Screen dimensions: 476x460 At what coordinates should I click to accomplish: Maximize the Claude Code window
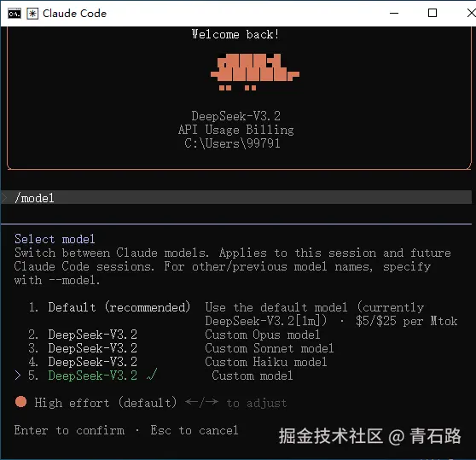pyautogui.click(x=432, y=13)
